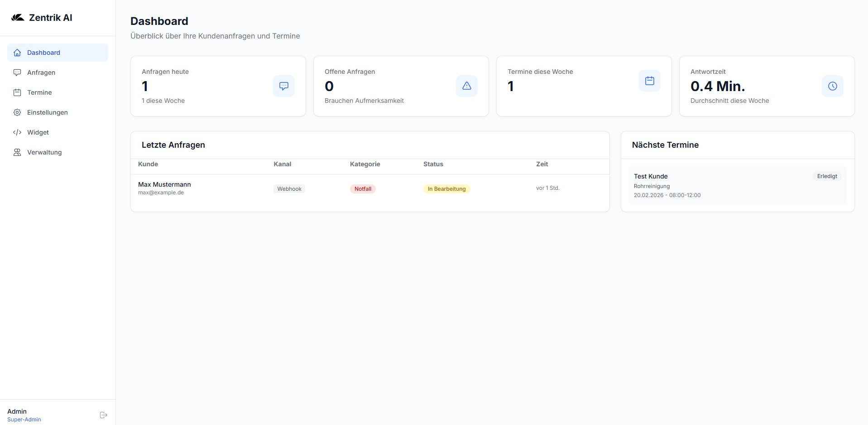Open Verwaltung via the users icon
The height and width of the screenshot is (425, 868).
(17, 152)
